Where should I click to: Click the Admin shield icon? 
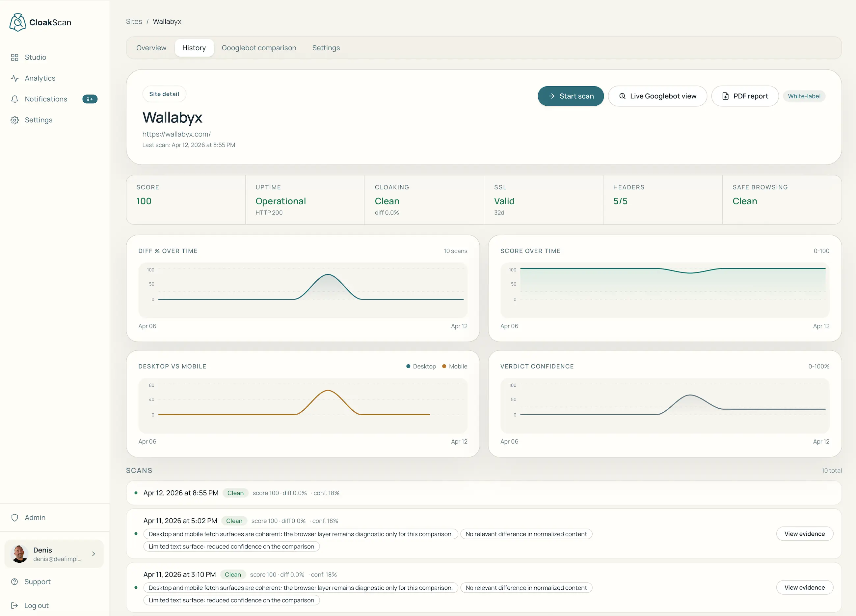pos(15,517)
